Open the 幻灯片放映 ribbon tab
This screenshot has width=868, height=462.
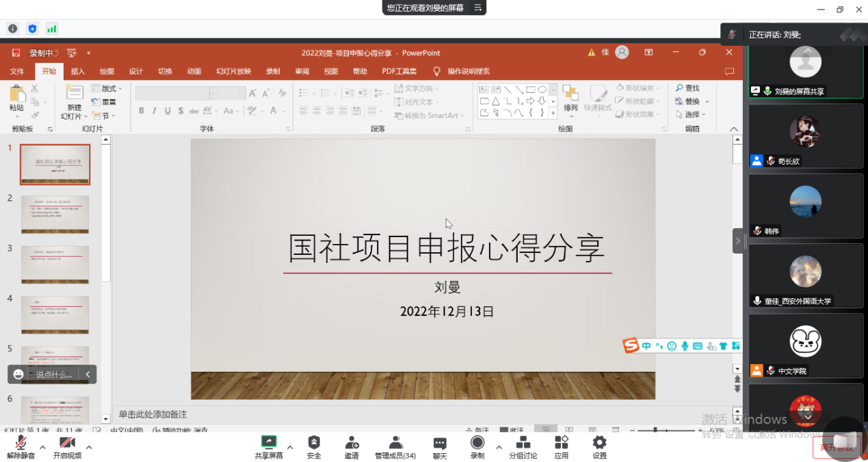[233, 71]
